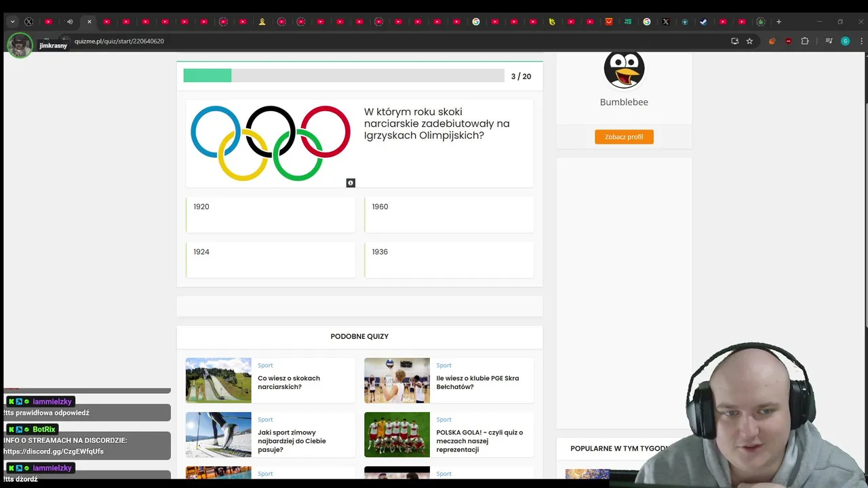The width and height of the screenshot is (868, 488).
Task: Click the '3 / 20' question counter
Action: (x=521, y=77)
